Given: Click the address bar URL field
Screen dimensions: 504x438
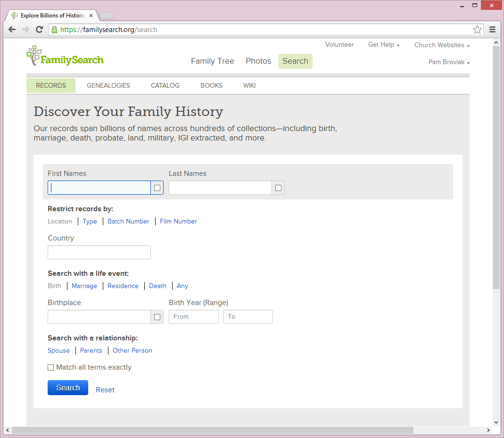Looking at the screenshot, I should [x=266, y=30].
